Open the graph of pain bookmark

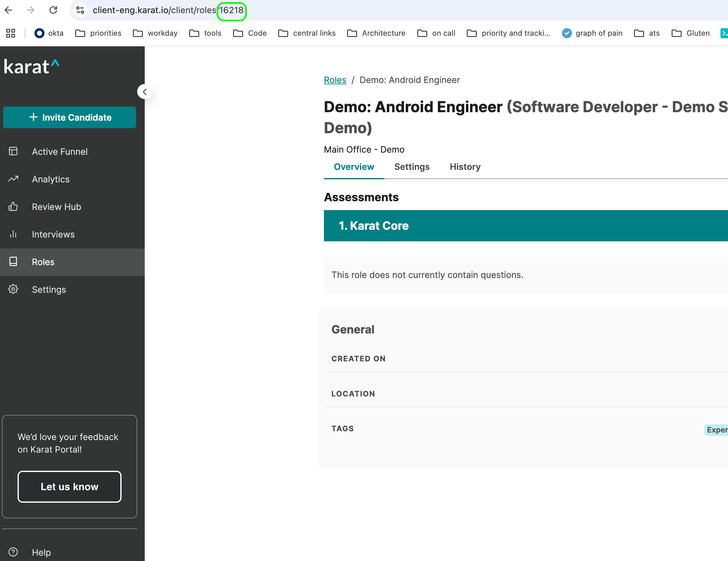[x=592, y=33]
